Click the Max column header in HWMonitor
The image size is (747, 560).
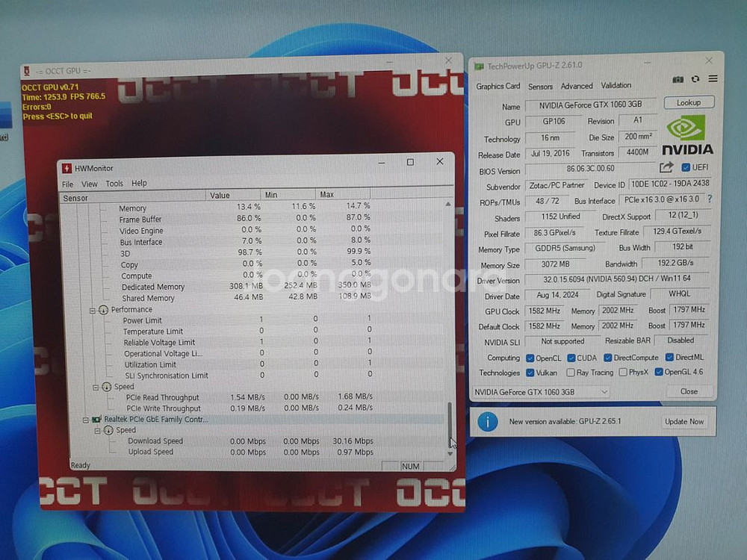(x=343, y=194)
